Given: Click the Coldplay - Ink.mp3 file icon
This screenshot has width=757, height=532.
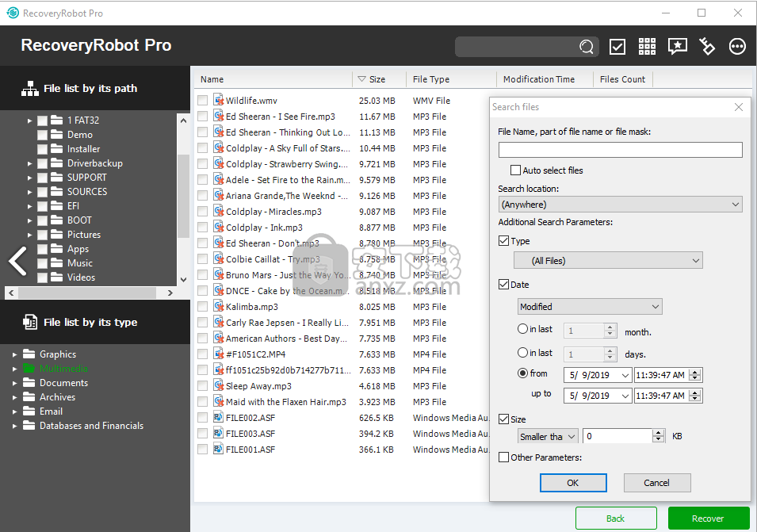Looking at the screenshot, I should click(x=218, y=227).
